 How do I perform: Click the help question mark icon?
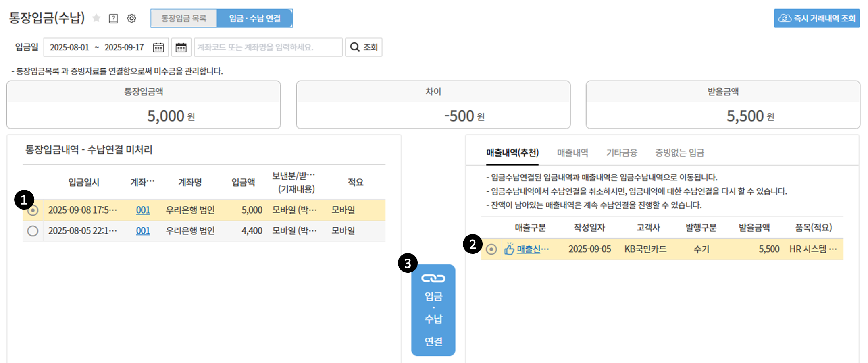click(x=113, y=18)
